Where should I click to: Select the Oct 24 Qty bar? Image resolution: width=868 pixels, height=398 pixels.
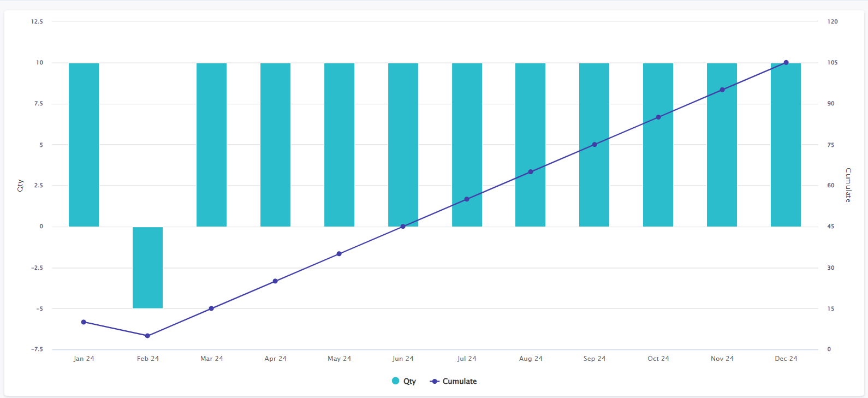coord(658,145)
